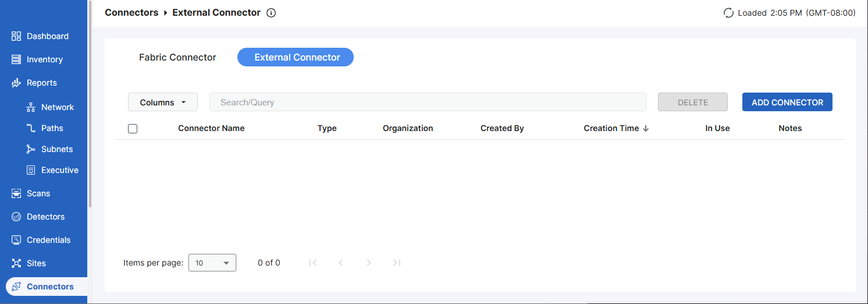
Task: Toggle the select-all checkbox in table header
Action: coord(133,129)
